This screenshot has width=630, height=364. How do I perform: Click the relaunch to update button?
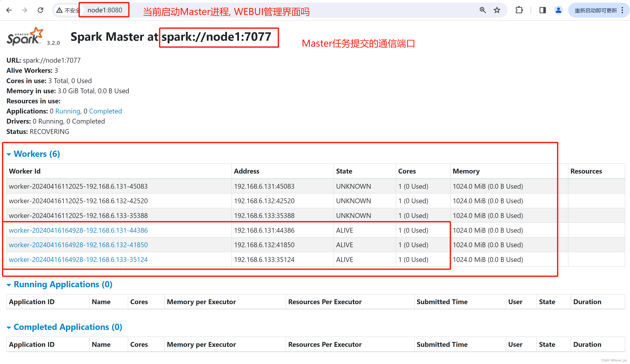[x=595, y=11]
